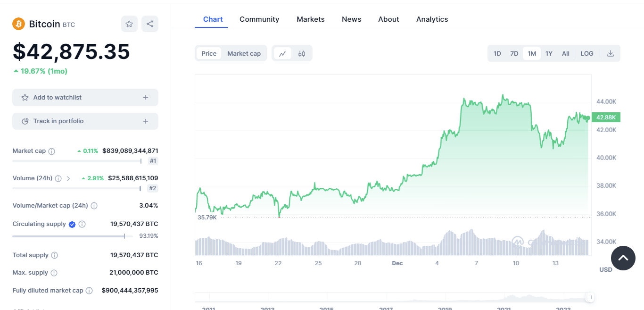Set chart range to 1Y
The image size is (644, 310).
pyautogui.click(x=549, y=53)
